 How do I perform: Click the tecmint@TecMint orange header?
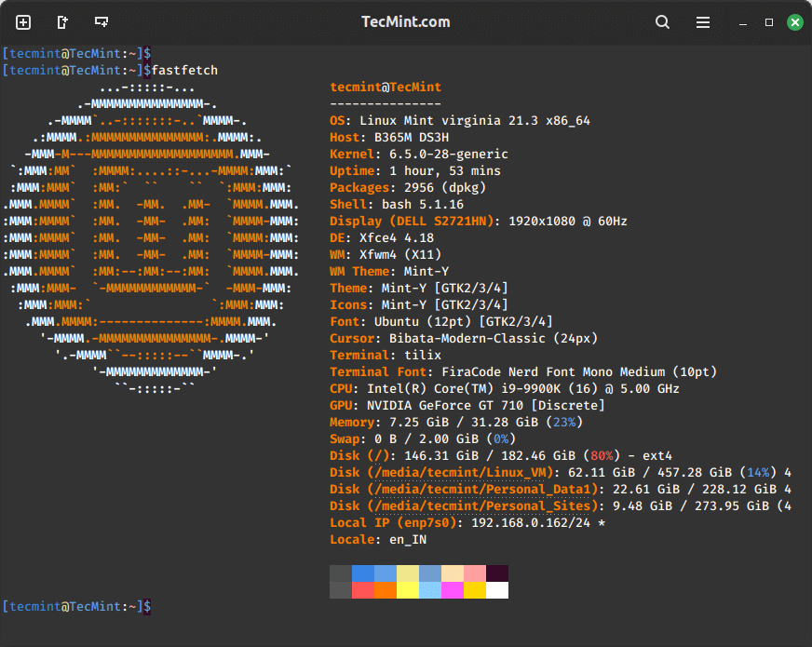point(386,87)
